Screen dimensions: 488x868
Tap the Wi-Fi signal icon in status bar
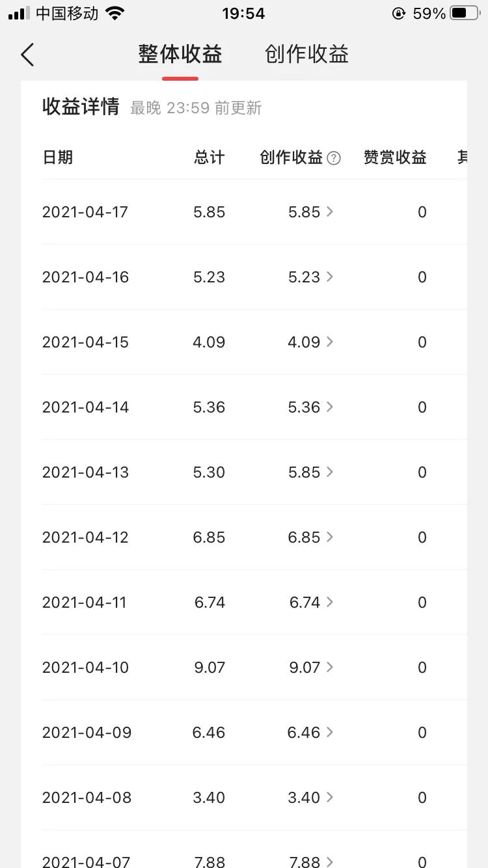pyautogui.click(x=115, y=14)
